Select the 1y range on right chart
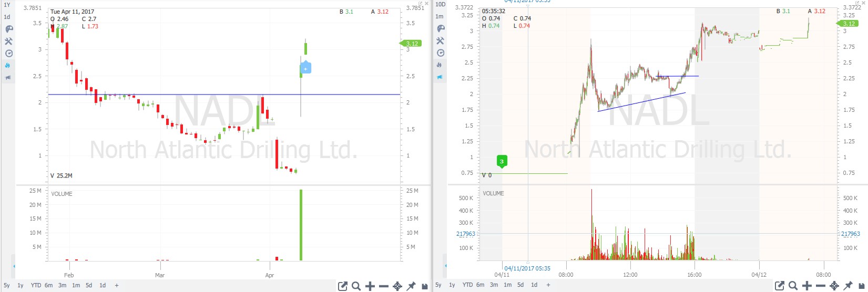 point(452,285)
